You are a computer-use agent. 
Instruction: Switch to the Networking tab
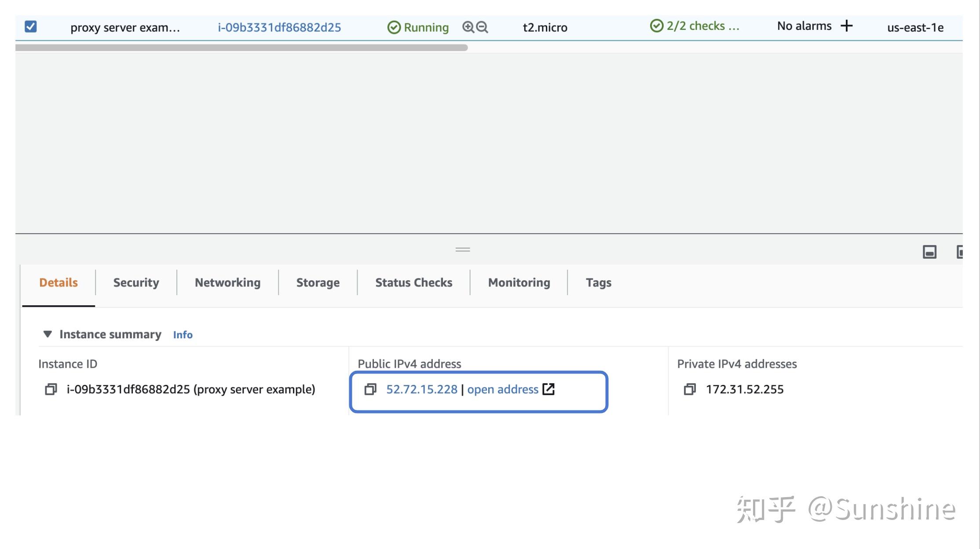point(227,282)
